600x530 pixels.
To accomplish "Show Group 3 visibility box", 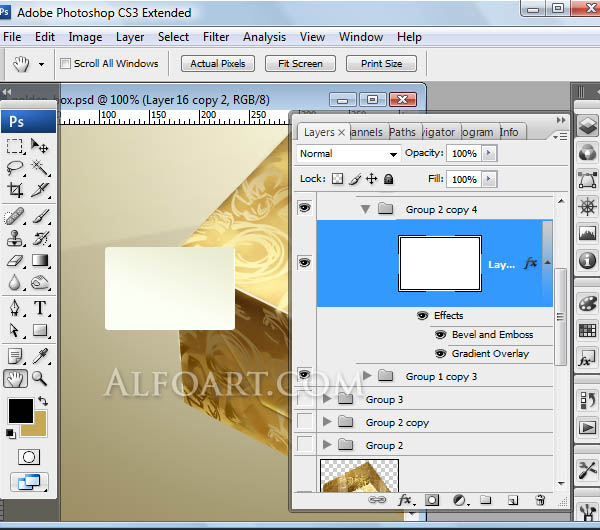I will click(x=305, y=398).
